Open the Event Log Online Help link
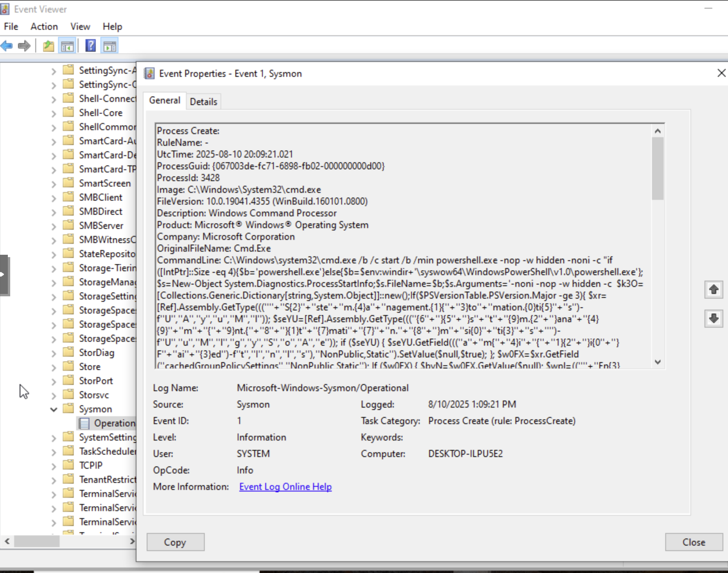Screen dimensions: 728x573 285,486
